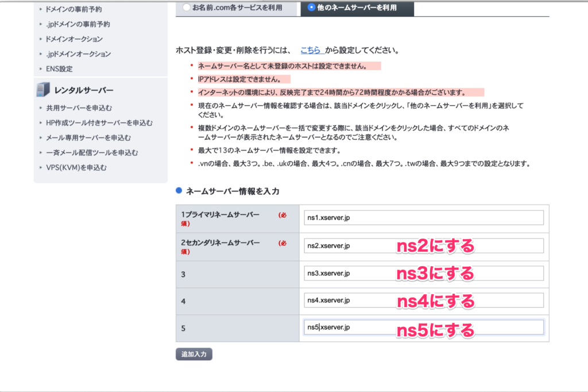
Task: Click the primary nameserver input field
Action: (x=424, y=218)
